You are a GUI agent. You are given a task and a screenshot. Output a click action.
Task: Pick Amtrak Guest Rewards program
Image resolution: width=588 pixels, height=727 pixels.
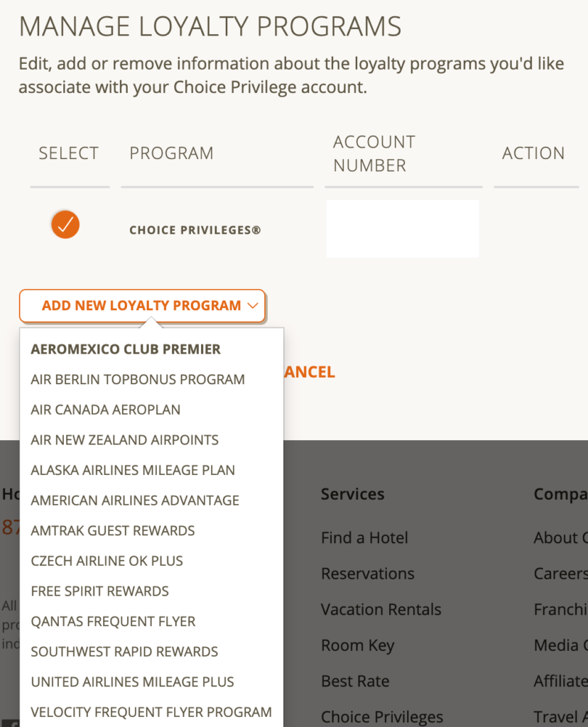click(x=113, y=530)
